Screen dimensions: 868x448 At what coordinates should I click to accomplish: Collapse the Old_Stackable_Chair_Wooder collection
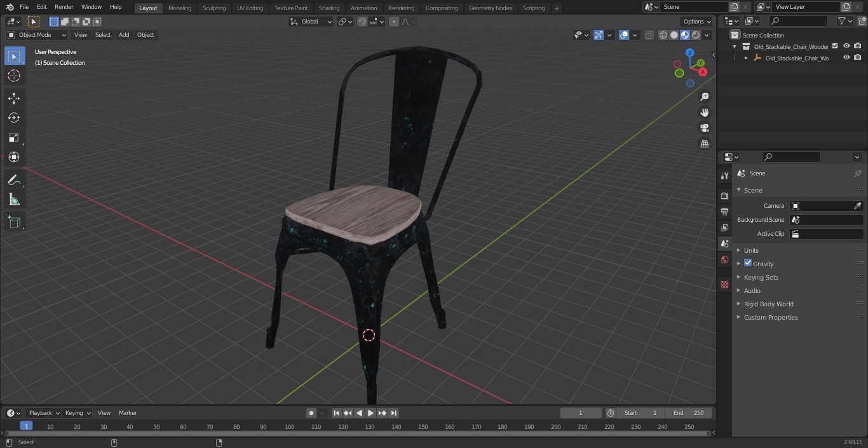[x=735, y=46]
